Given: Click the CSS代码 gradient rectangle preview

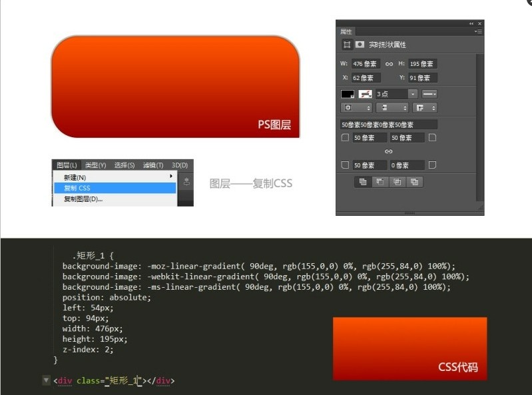Looking at the screenshot, I should (410, 349).
